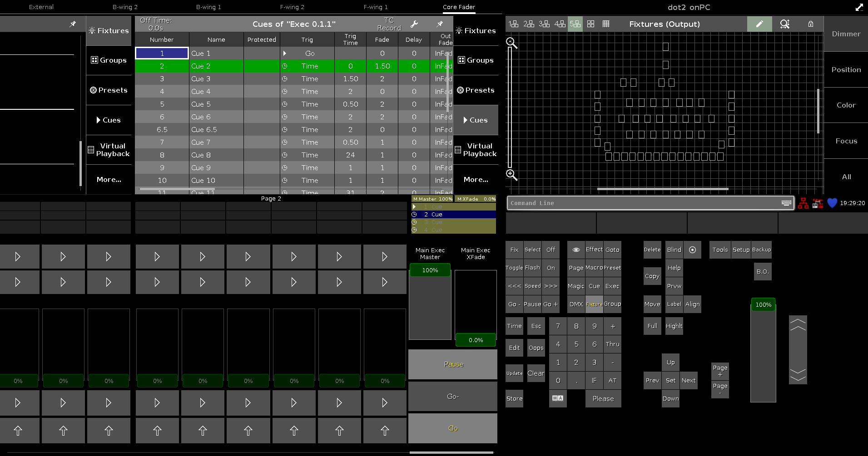Click the red network status icon
Image resolution: width=868 pixels, height=456 pixels.
pos(803,203)
